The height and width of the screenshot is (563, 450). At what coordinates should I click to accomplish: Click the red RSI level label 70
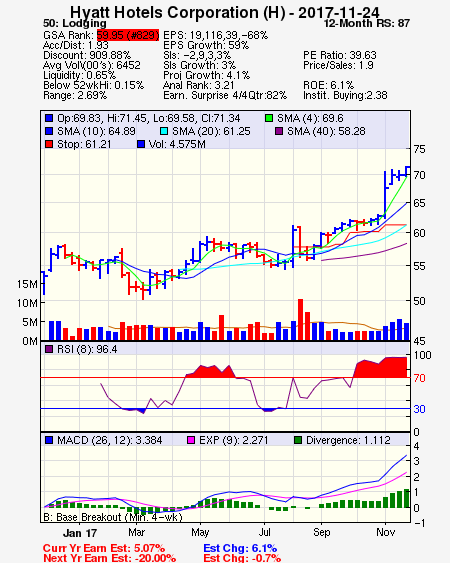[419, 378]
